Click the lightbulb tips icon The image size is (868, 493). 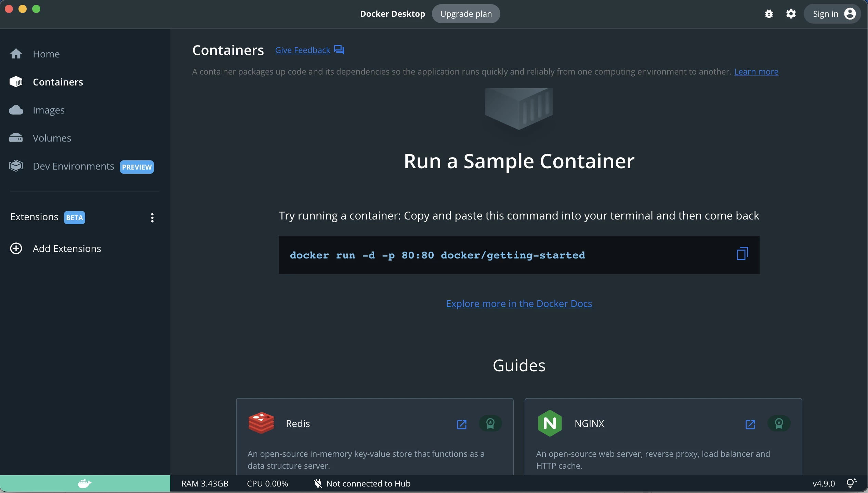point(851,483)
